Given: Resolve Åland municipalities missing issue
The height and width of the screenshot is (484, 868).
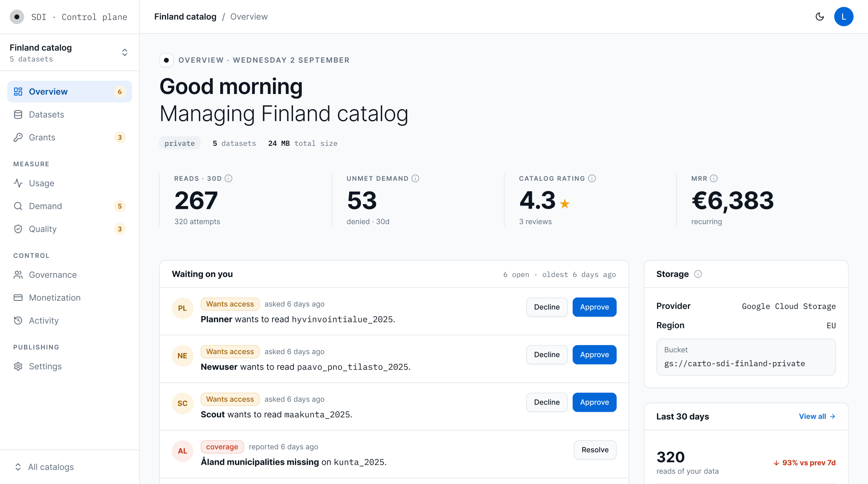Looking at the screenshot, I should tap(595, 450).
